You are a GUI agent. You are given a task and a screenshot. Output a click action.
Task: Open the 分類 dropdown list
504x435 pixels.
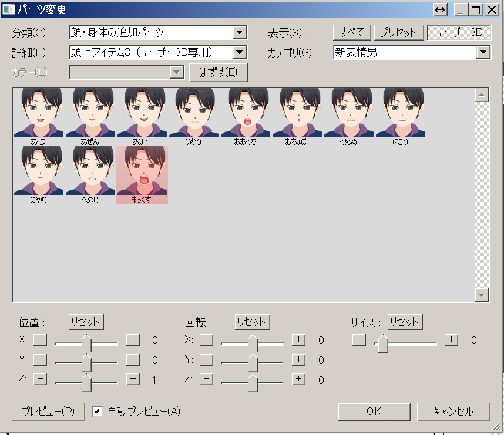pyautogui.click(x=239, y=33)
